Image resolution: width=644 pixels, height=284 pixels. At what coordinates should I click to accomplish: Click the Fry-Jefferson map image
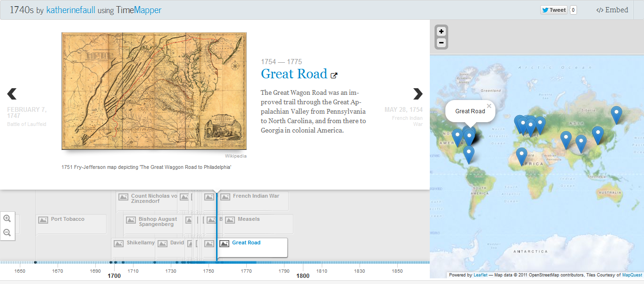coord(154,91)
